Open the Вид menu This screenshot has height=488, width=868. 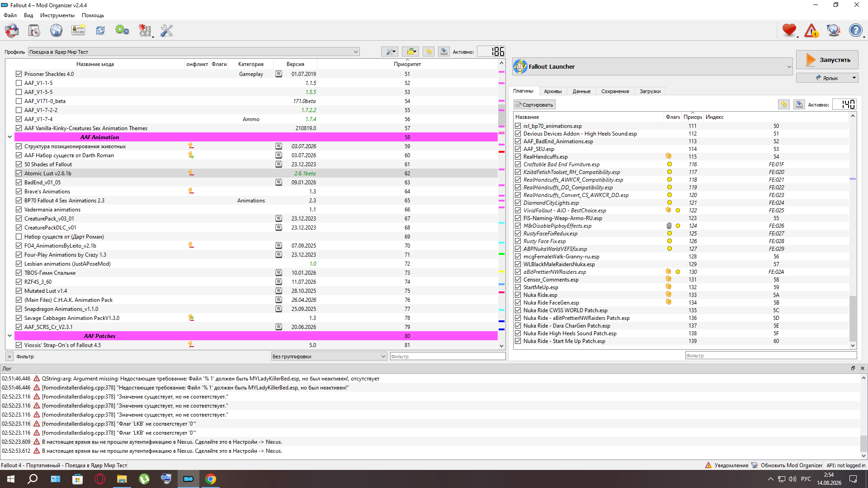28,15
